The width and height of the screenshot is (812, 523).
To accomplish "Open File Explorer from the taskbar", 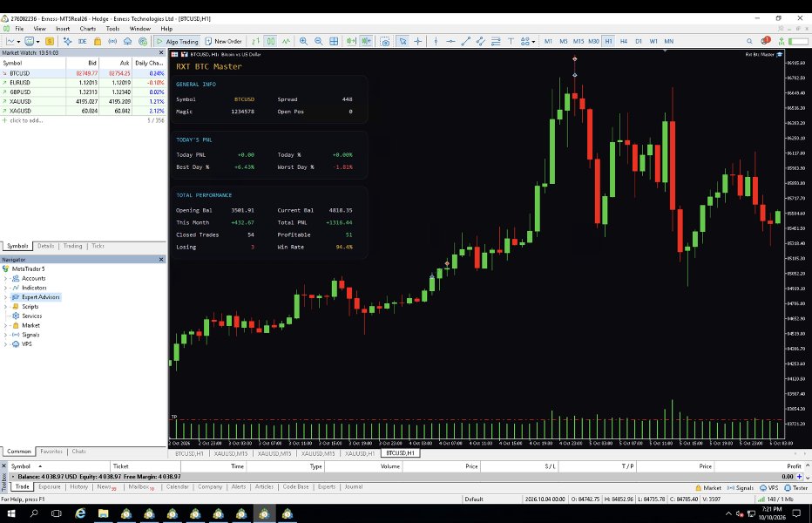I will (x=103, y=513).
